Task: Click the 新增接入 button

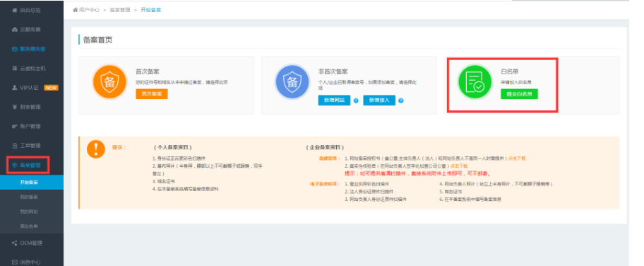Action: click(379, 100)
